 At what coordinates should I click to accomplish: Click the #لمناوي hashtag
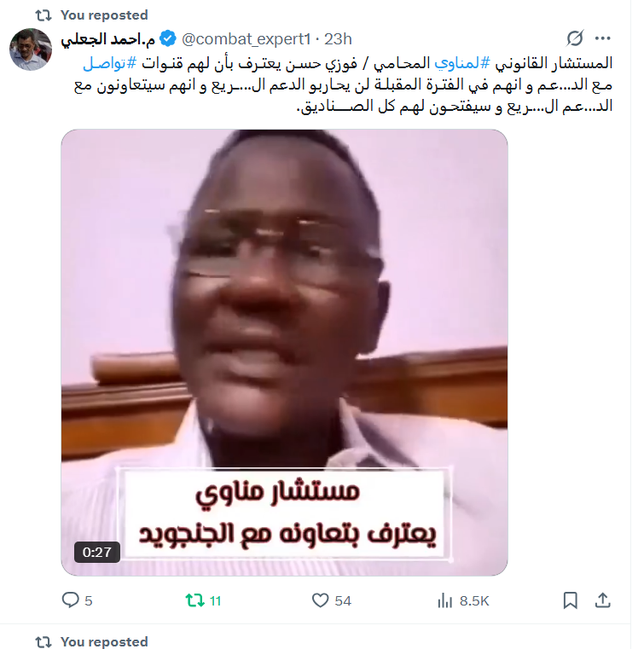click(462, 63)
